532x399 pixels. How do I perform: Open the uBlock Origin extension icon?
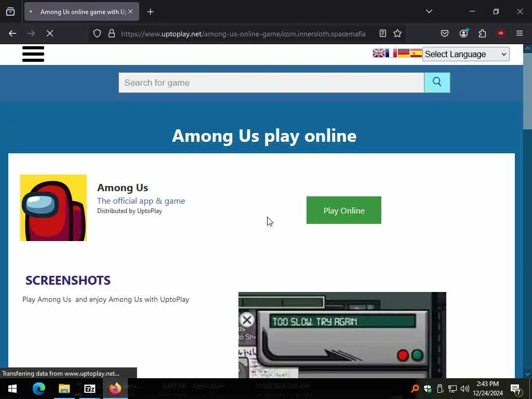click(x=501, y=33)
